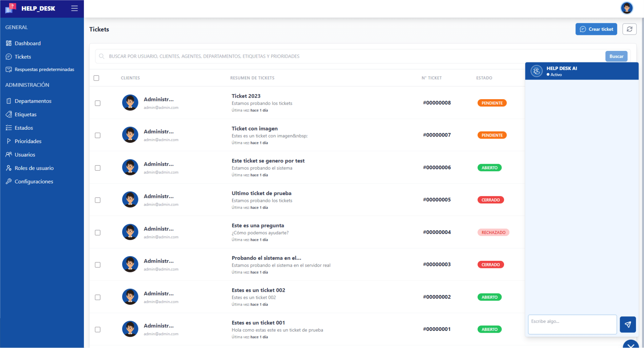Send chat message with paper plane icon
644x348 pixels.
click(x=628, y=324)
